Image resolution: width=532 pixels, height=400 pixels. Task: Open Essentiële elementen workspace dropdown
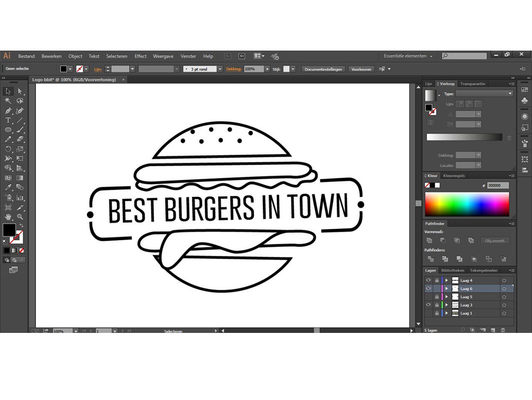[x=408, y=56]
